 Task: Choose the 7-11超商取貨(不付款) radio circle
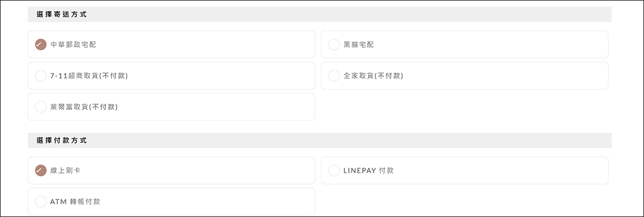(40, 76)
